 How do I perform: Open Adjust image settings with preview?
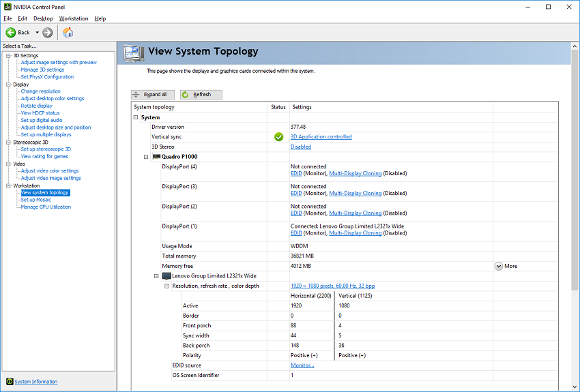[59, 63]
